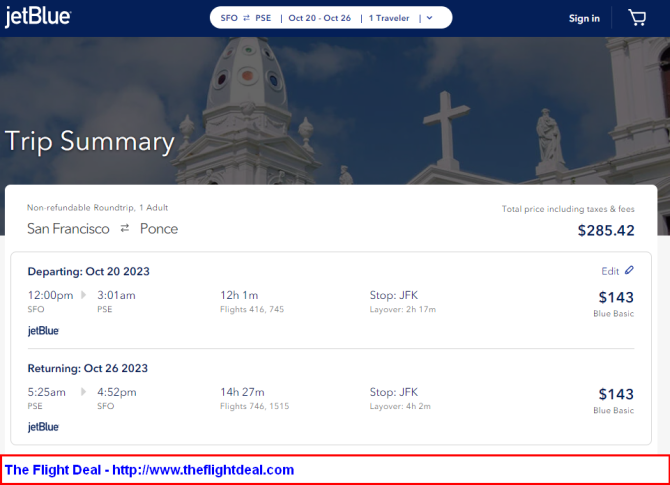Select PSE in the search pill
Image resolution: width=670 pixels, height=485 pixels.
tap(263, 18)
